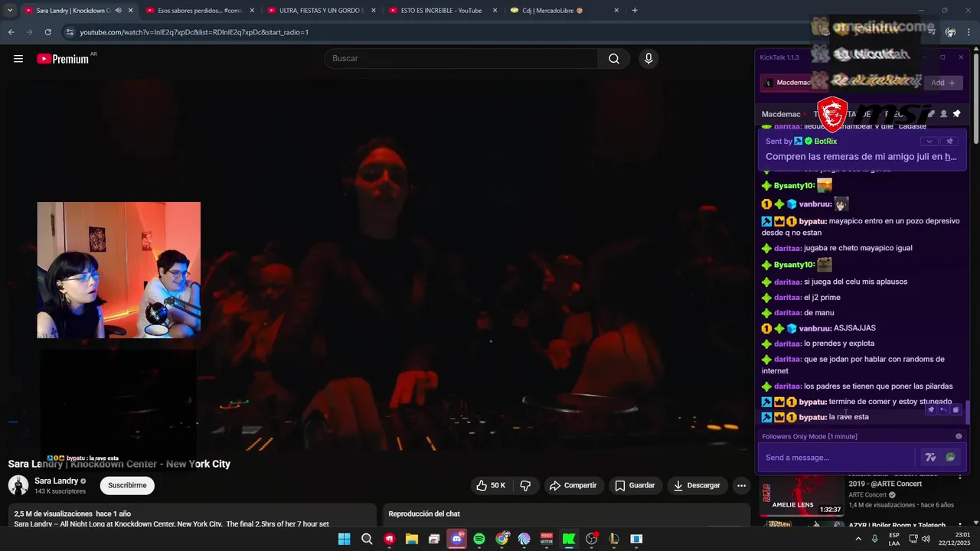The width and height of the screenshot is (980, 551).
Task: Open Spotify from the taskbar
Action: pyautogui.click(x=479, y=539)
